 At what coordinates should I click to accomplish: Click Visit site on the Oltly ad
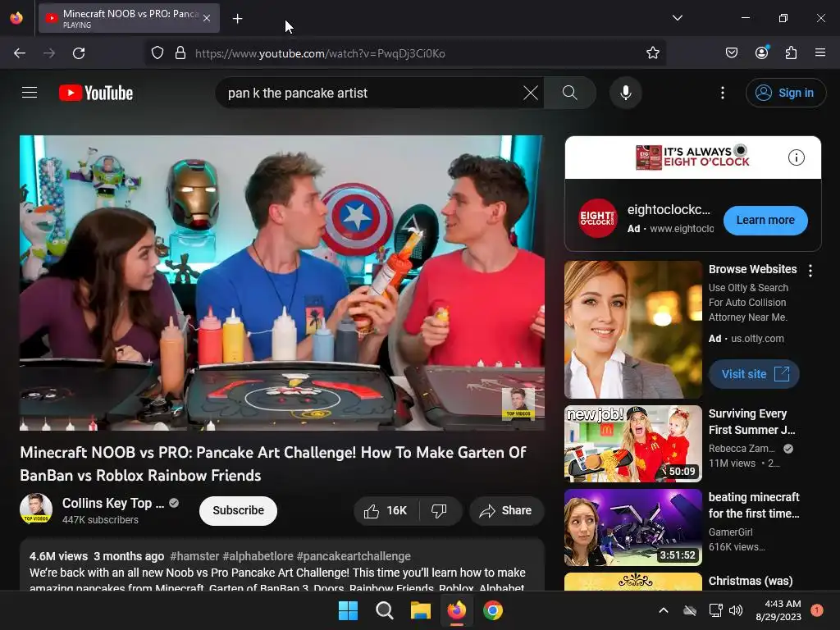click(754, 374)
